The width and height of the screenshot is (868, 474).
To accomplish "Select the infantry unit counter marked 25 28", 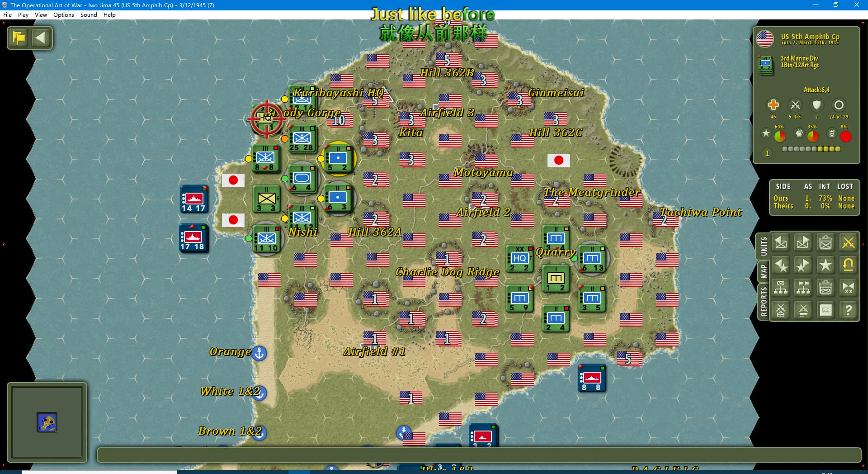I will 302,139.
